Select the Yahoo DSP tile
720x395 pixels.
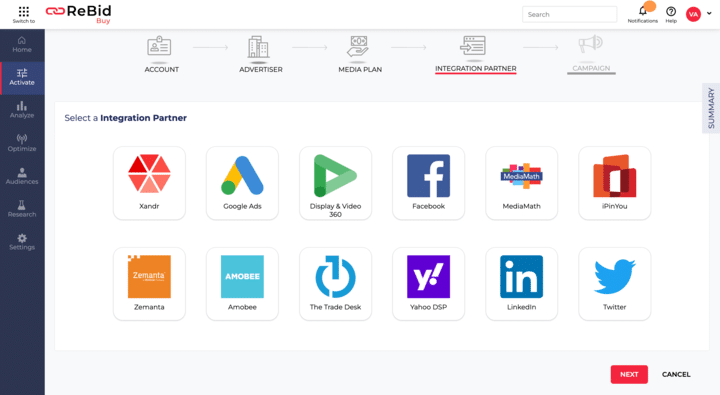click(x=428, y=283)
